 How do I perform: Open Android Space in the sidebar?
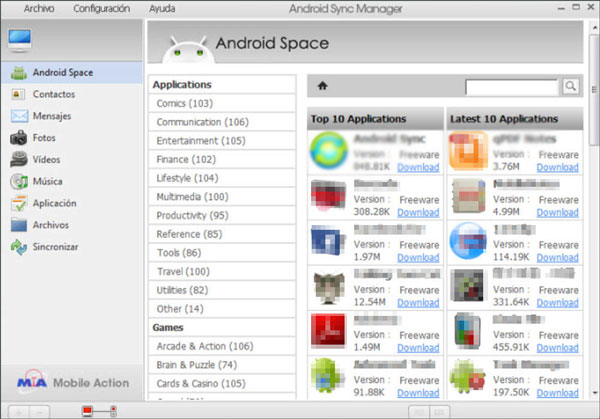click(x=72, y=72)
